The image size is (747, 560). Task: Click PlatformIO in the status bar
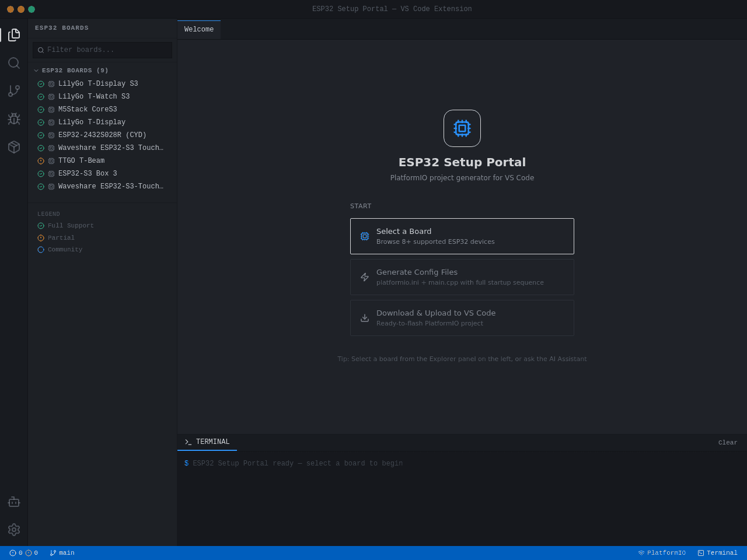point(662,553)
